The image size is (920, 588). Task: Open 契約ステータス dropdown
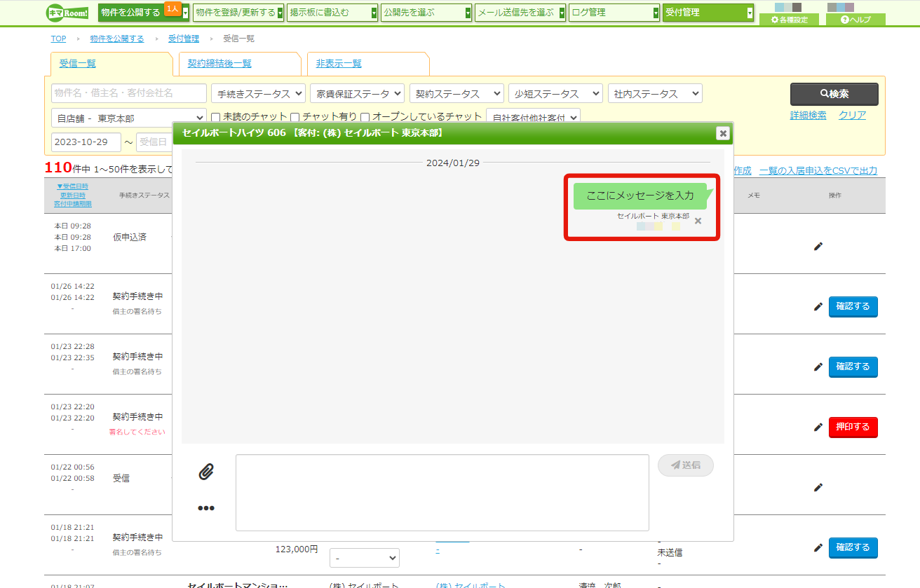pos(456,93)
